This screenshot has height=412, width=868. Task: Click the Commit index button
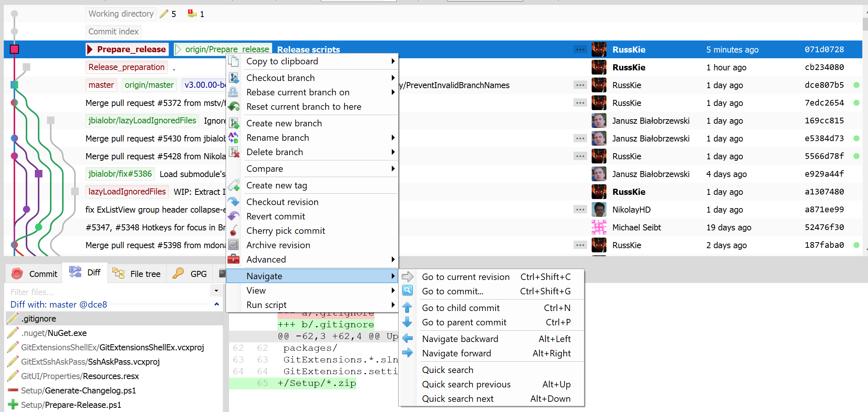113,31
